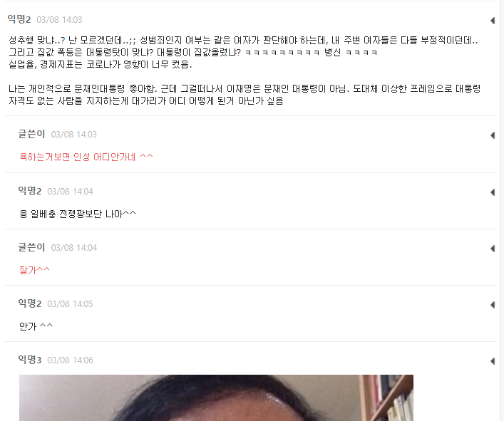Click 익명2 username on 14:05 reply
This screenshot has height=421, width=504.
point(30,303)
